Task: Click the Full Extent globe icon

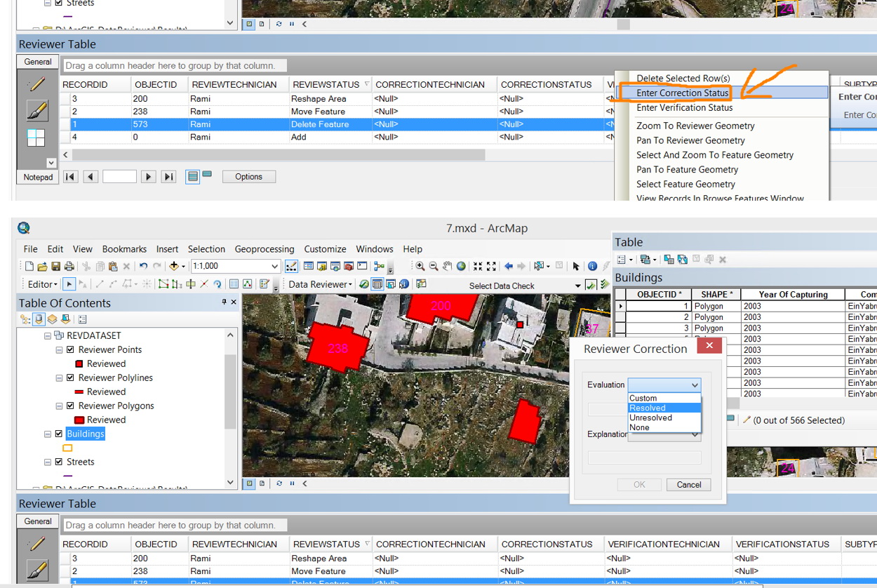Action: tap(462, 265)
